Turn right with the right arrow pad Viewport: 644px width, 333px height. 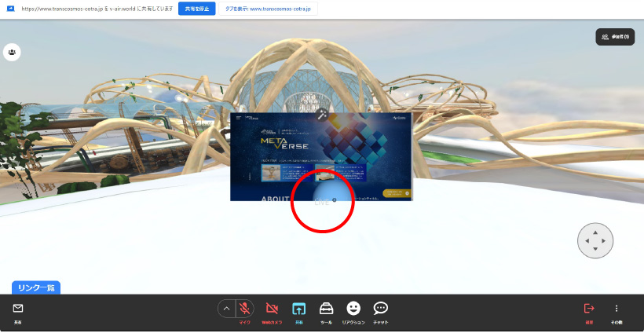[603, 241]
